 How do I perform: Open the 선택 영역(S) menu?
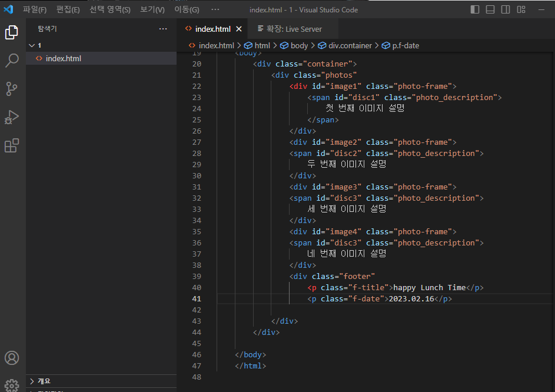(110, 9)
